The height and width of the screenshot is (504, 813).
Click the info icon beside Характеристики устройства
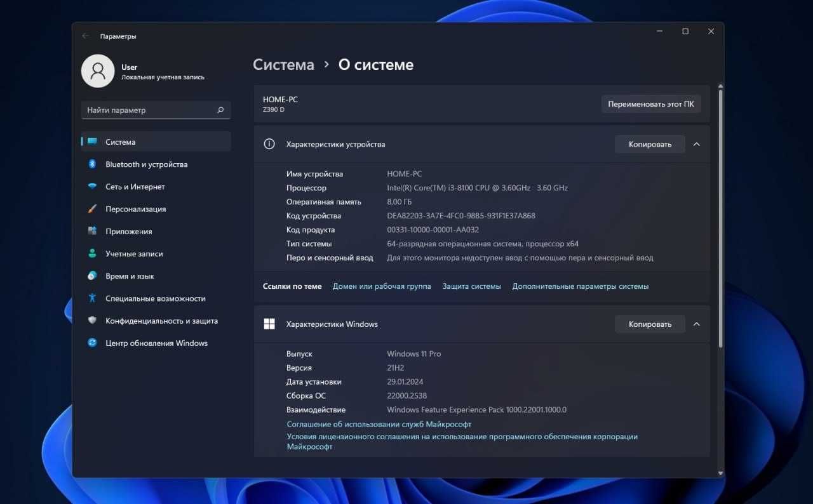click(x=269, y=144)
